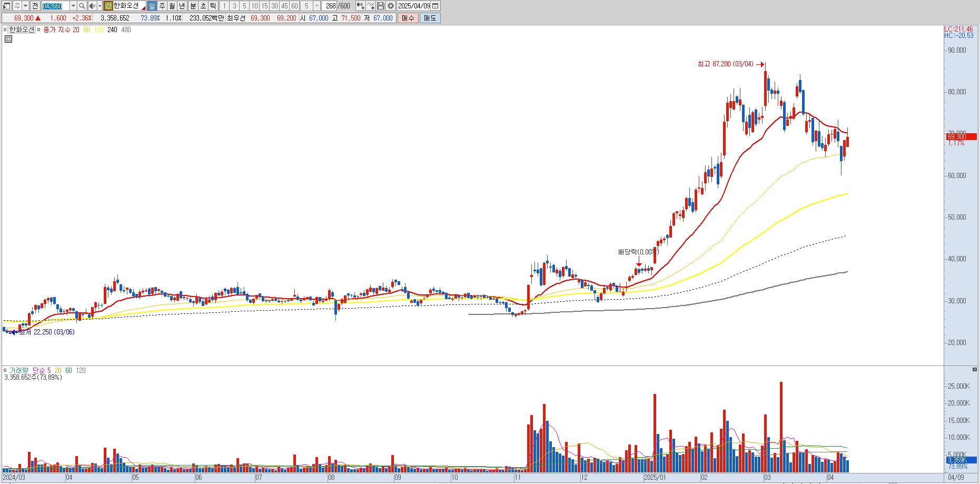980x484 pixels.
Task: Click the line drawing tools icon
Action: 371,6
